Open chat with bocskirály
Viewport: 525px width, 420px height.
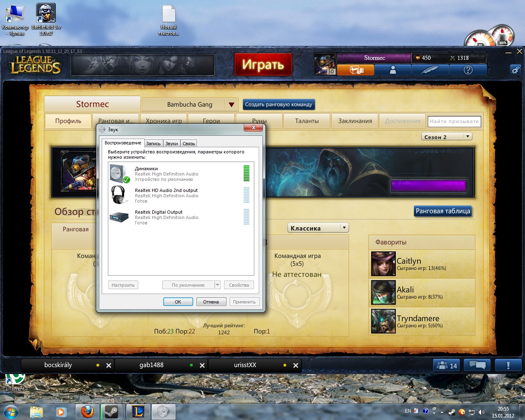click(x=58, y=365)
